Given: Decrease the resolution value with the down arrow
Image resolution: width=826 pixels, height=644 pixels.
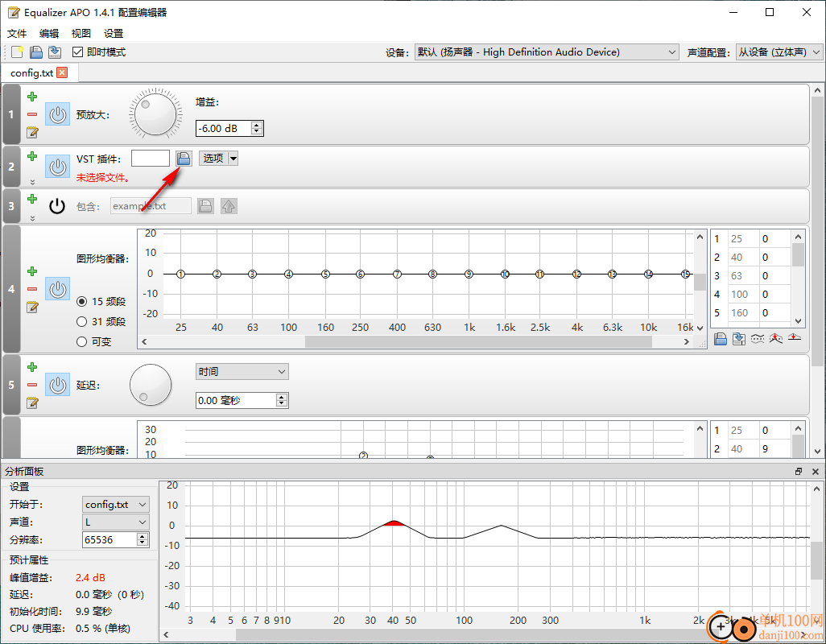Looking at the screenshot, I should point(142,543).
